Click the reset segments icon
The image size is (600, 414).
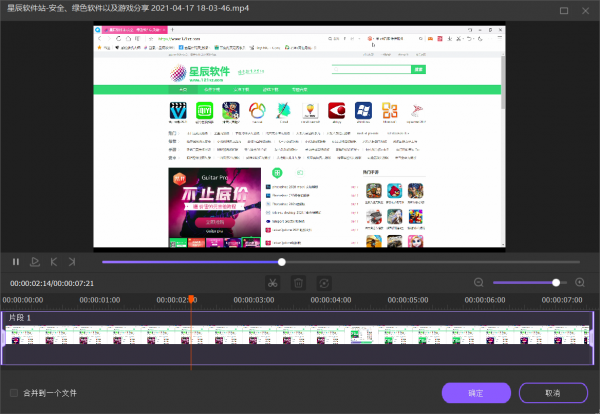click(324, 283)
